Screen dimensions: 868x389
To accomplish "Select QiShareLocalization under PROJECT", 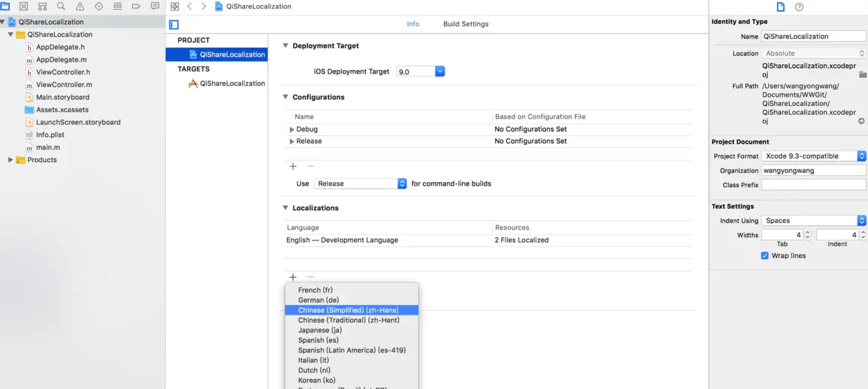I will (x=216, y=55).
